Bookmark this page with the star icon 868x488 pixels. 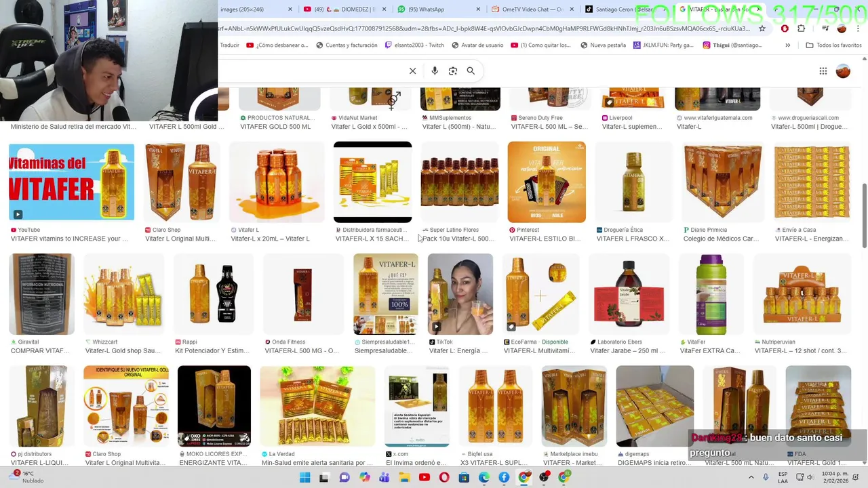pos(762,28)
